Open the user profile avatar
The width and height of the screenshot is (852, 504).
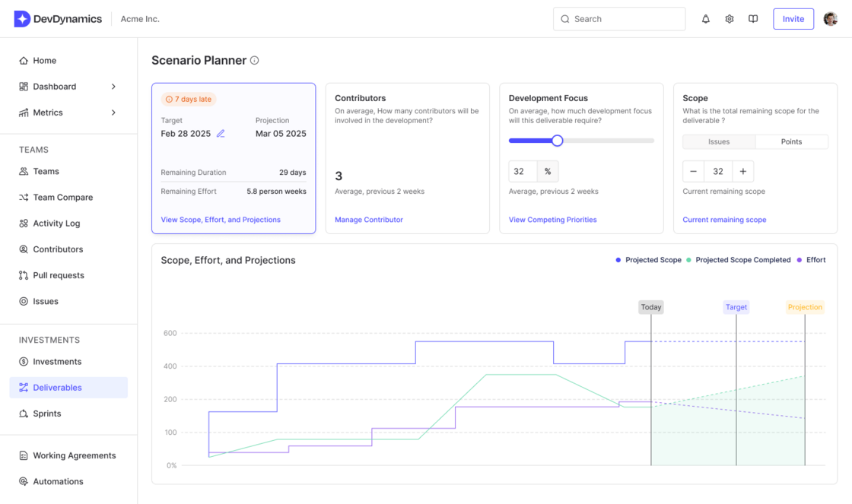(x=830, y=19)
